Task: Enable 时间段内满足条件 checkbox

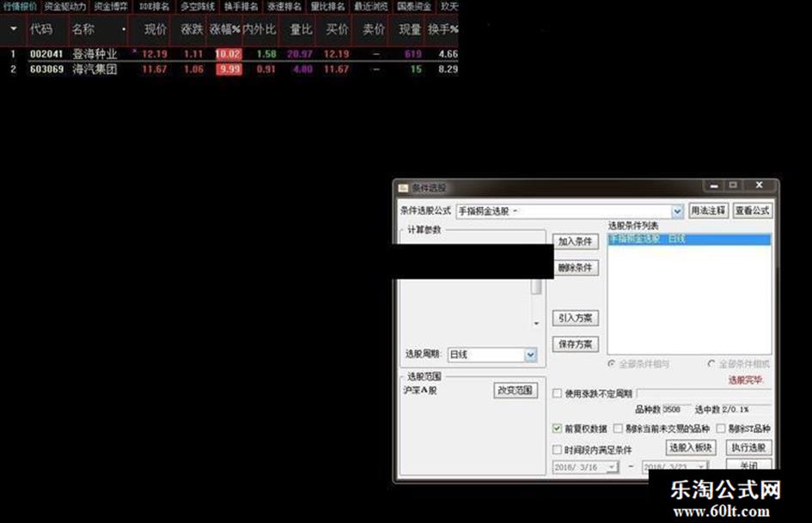Action: pyautogui.click(x=557, y=449)
